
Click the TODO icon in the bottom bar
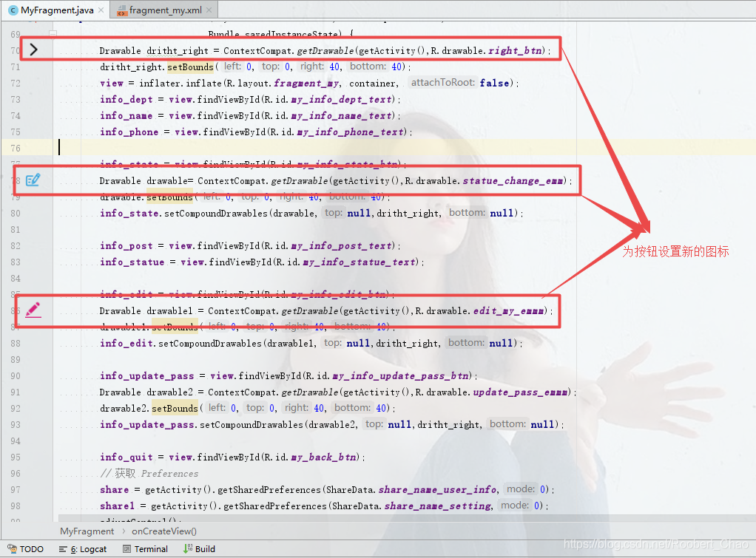(x=12, y=548)
